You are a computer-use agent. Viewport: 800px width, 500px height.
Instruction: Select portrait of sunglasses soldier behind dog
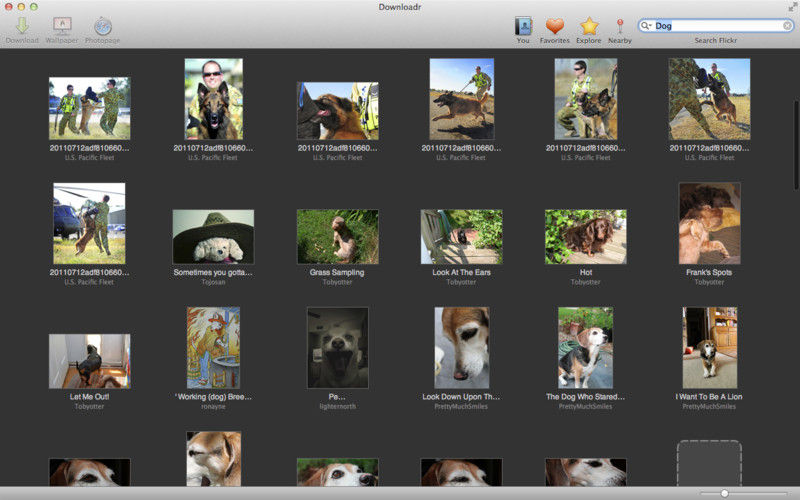213,99
